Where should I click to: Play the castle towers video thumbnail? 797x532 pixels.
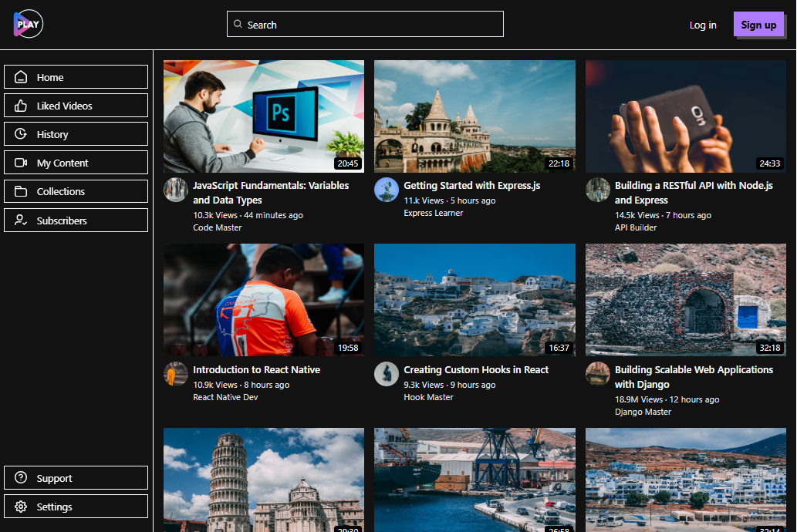(474, 116)
